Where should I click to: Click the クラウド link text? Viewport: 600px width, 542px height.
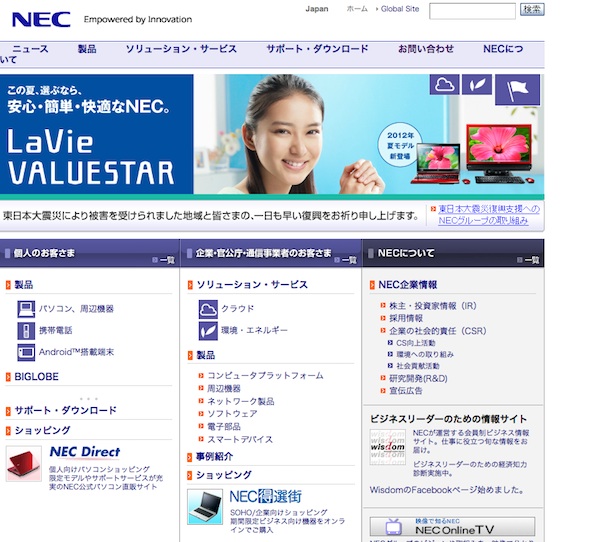coord(238,309)
